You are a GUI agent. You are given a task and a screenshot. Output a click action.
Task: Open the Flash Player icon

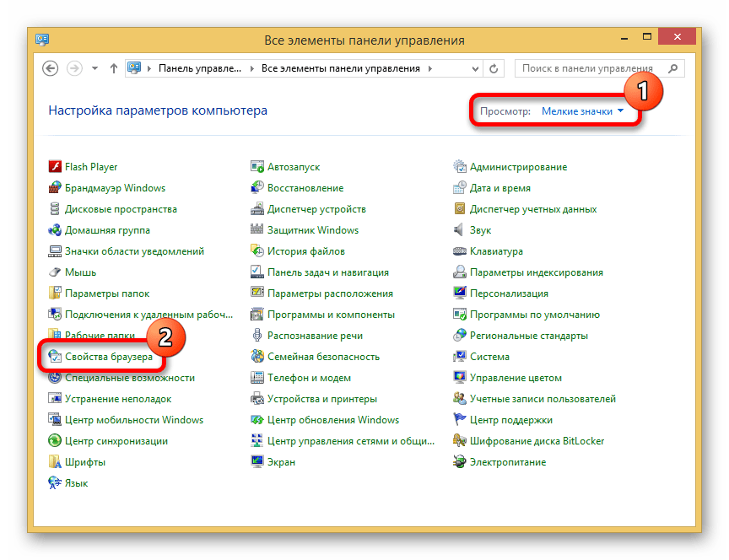point(55,166)
